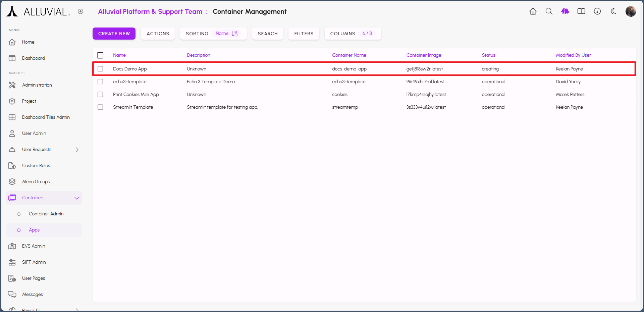The height and width of the screenshot is (312, 644).
Task: Sort by the Status column header
Action: 488,55
